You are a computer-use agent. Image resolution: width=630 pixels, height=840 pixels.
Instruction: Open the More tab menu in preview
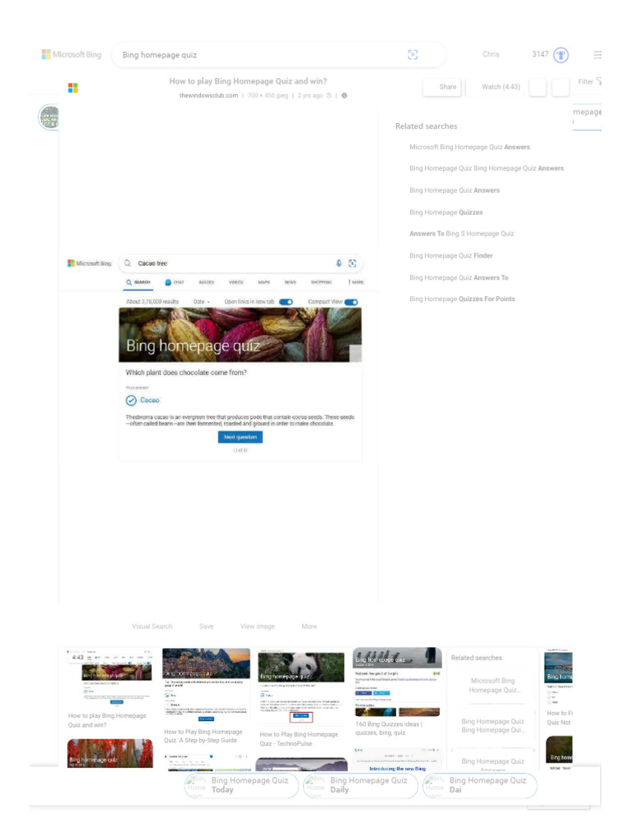(x=356, y=282)
